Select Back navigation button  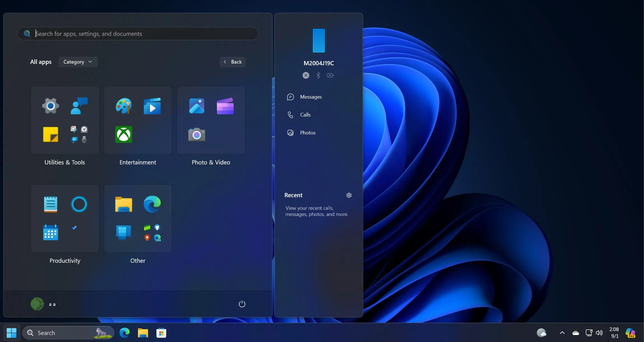(233, 61)
